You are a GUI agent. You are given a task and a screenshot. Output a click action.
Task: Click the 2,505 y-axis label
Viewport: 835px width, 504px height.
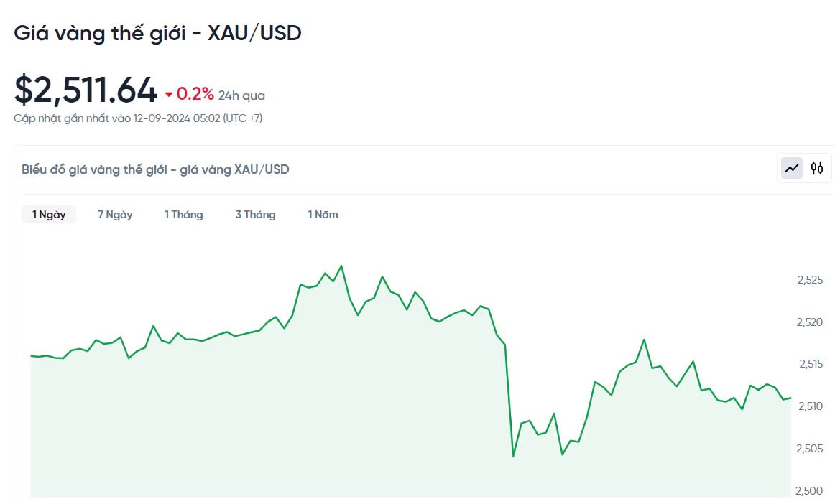click(x=810, y=449)
